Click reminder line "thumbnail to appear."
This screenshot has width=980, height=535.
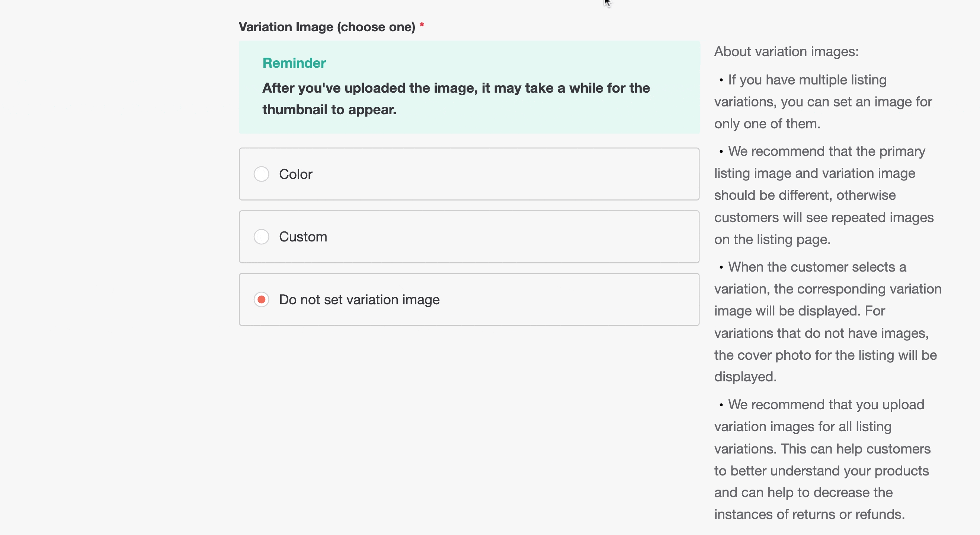(329, 110)
